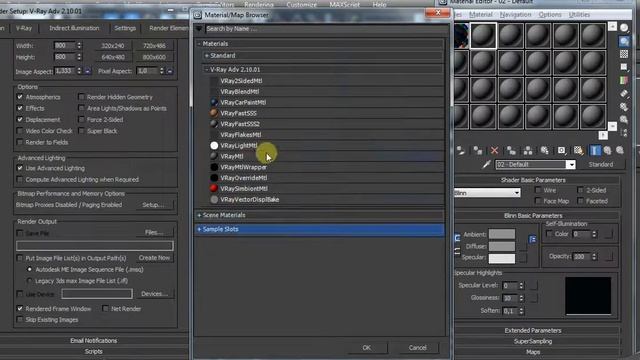Image resolution: width=640 pixels, height=360 pixels.
Task: Enable Force 2-Sided in Render Setup
Action: (81, 120)
